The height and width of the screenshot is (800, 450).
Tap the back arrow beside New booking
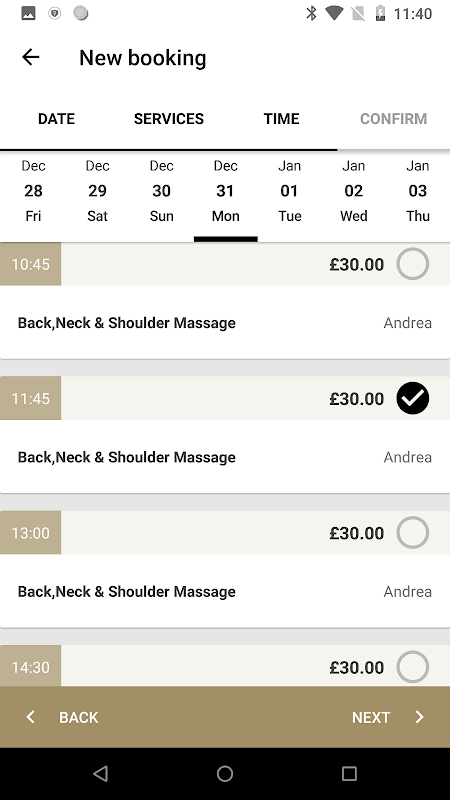31,57
